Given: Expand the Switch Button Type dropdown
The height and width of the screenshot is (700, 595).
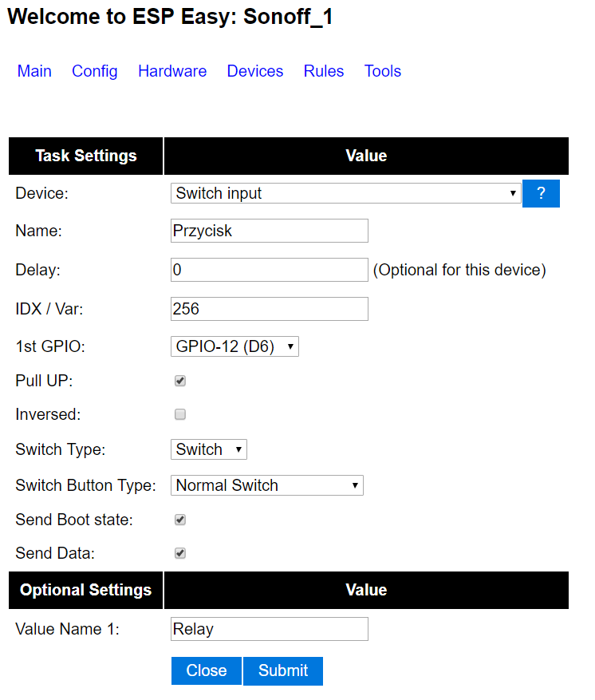Looking at the screenshot, I should pyautogui.click(x=267, y=485).
